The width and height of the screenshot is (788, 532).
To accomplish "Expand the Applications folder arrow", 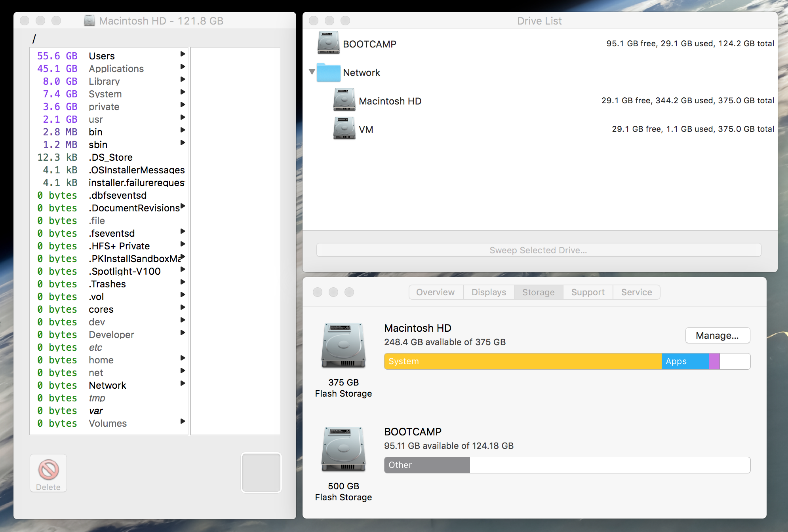I will click(x=183, y=66).
